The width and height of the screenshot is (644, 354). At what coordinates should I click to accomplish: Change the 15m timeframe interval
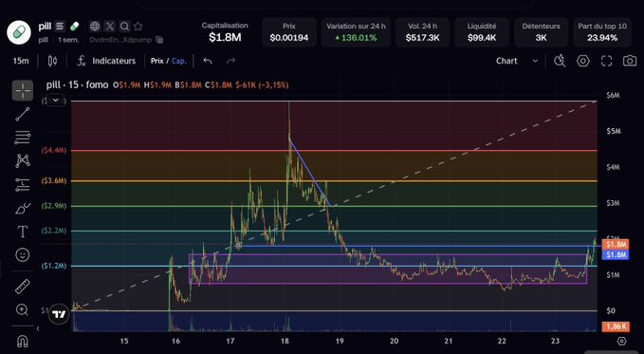coord(21,62)
